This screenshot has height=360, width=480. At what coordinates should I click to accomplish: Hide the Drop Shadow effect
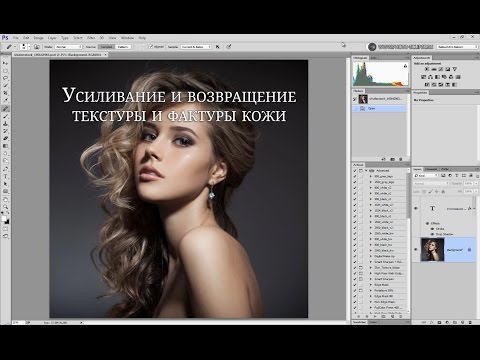[432, 234]
